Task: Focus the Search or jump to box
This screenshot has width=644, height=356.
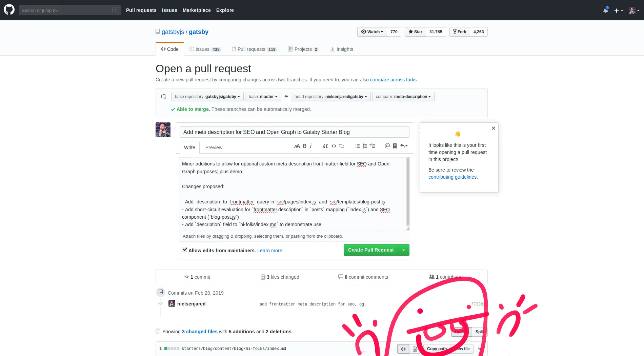Action: (70, 10)
